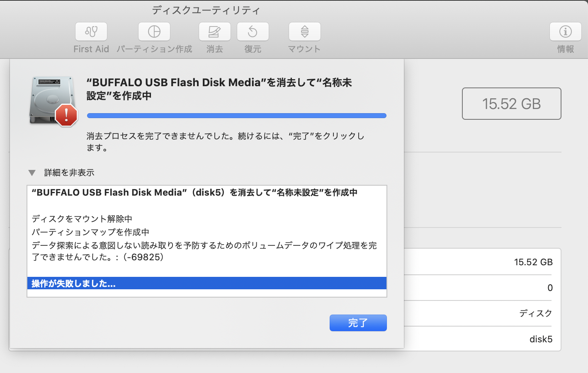Collapse details with the disclosure triangle

(32, 173)
